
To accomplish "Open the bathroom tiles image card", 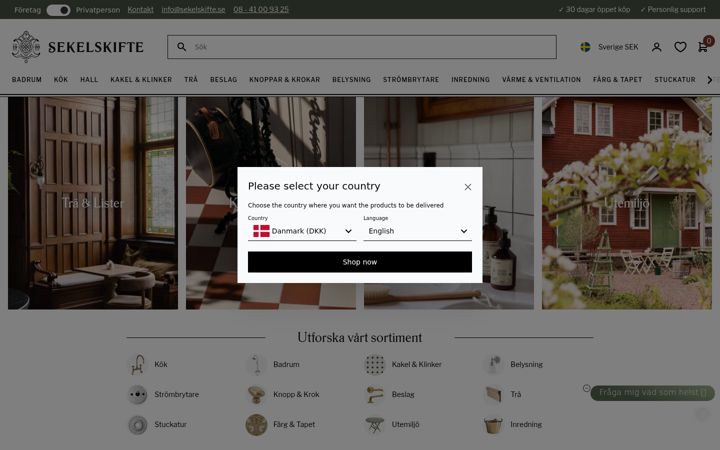I will (x=449, y=203).
